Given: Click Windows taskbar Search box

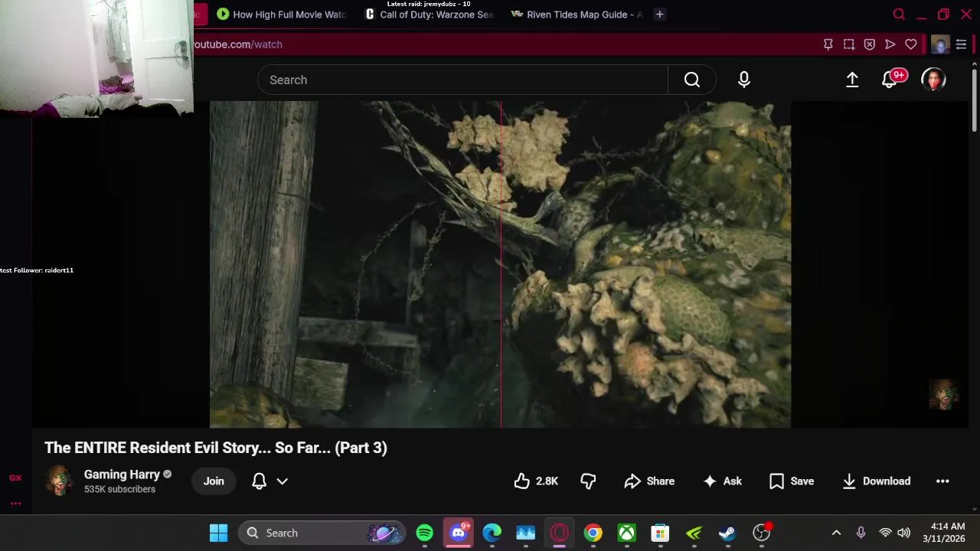Looking at the screenshot, I should (x=322, y=533).
